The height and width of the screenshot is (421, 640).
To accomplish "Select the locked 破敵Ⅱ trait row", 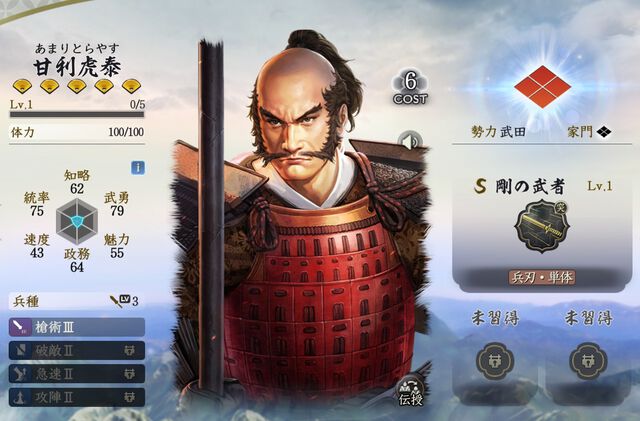I will tap(77, 350).
